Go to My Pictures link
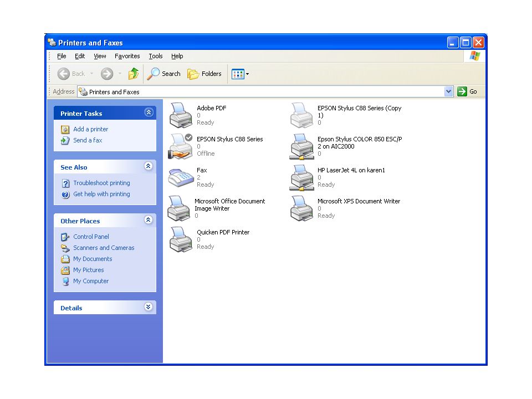The image size is (532, 399). [89, 270]
